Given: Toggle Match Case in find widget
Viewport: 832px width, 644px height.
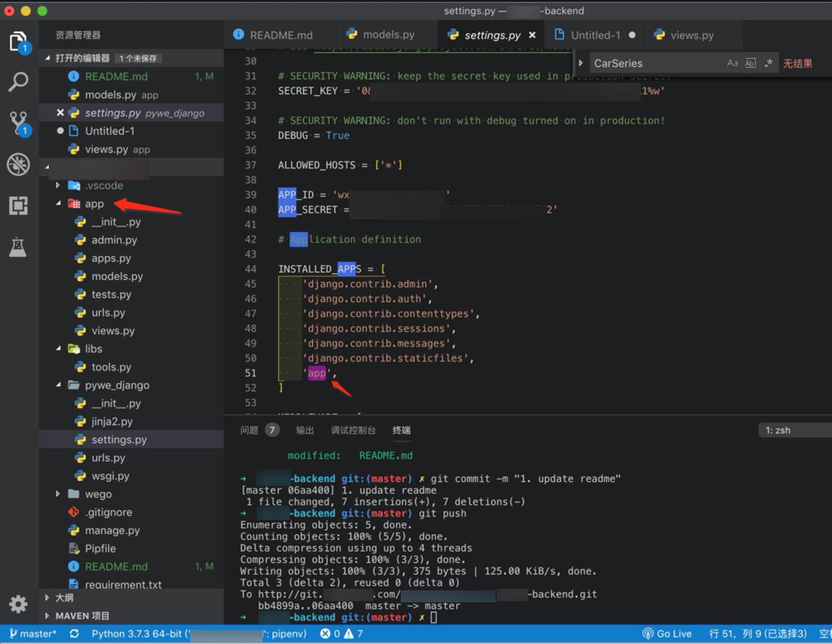Looking at the screenshot, I should coord(732,63).
